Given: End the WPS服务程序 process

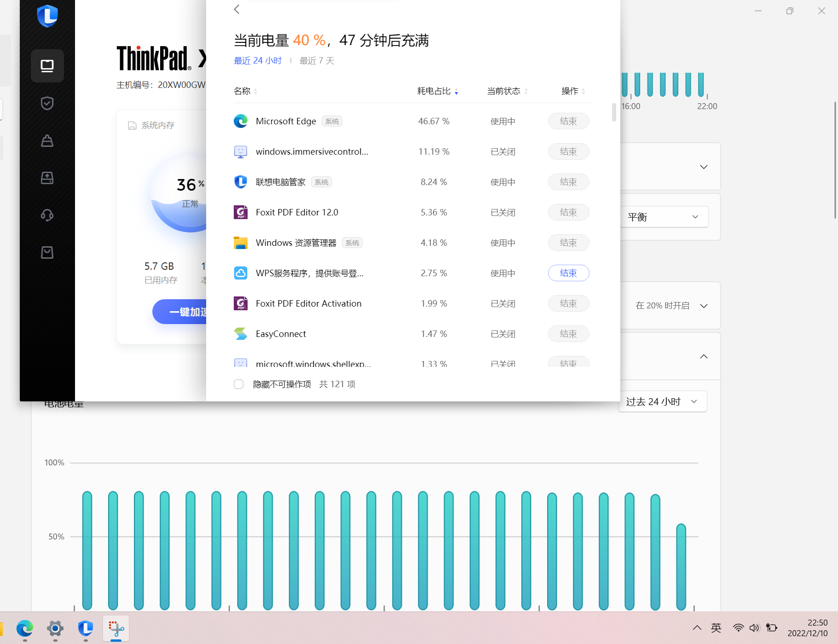Looking at the screenshot, I should pyautogui.click(x=568, y=273).
